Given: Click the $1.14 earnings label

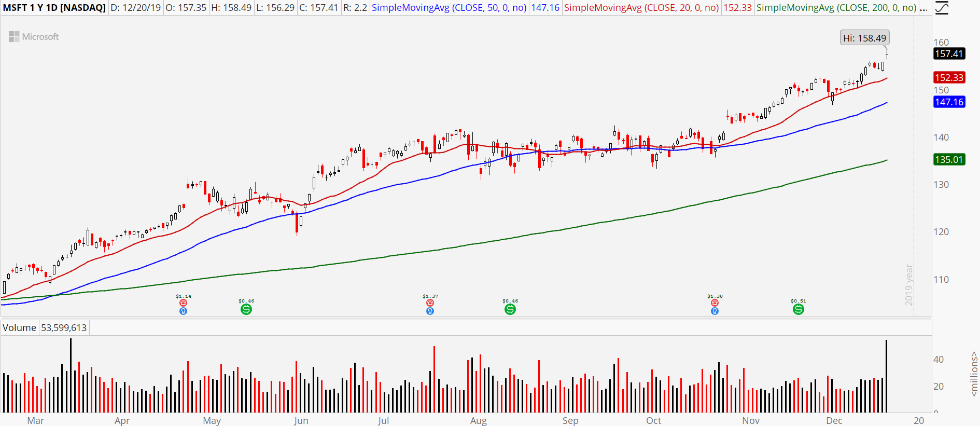Looking at the screenshot, I should tap(184, 296).
